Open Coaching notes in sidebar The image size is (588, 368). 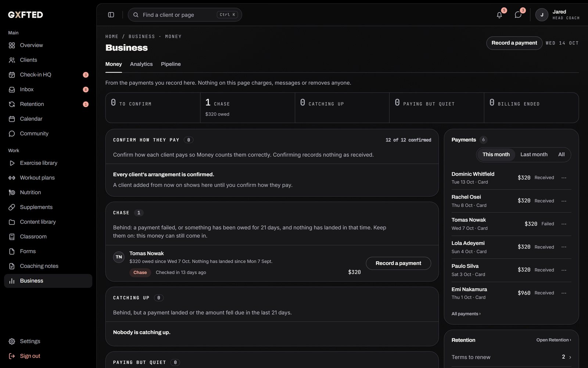coord(48,266)
